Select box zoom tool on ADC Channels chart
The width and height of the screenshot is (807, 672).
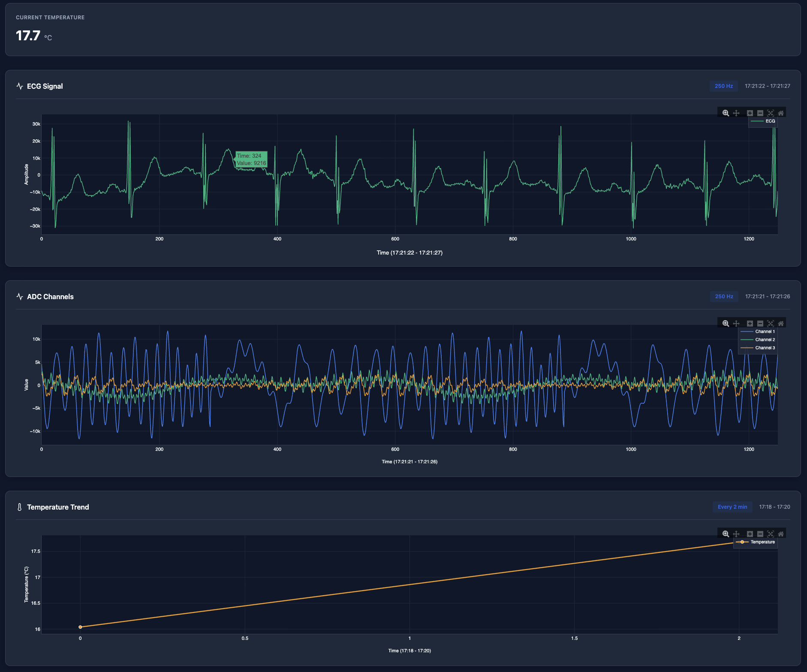[x=726, y=324]
